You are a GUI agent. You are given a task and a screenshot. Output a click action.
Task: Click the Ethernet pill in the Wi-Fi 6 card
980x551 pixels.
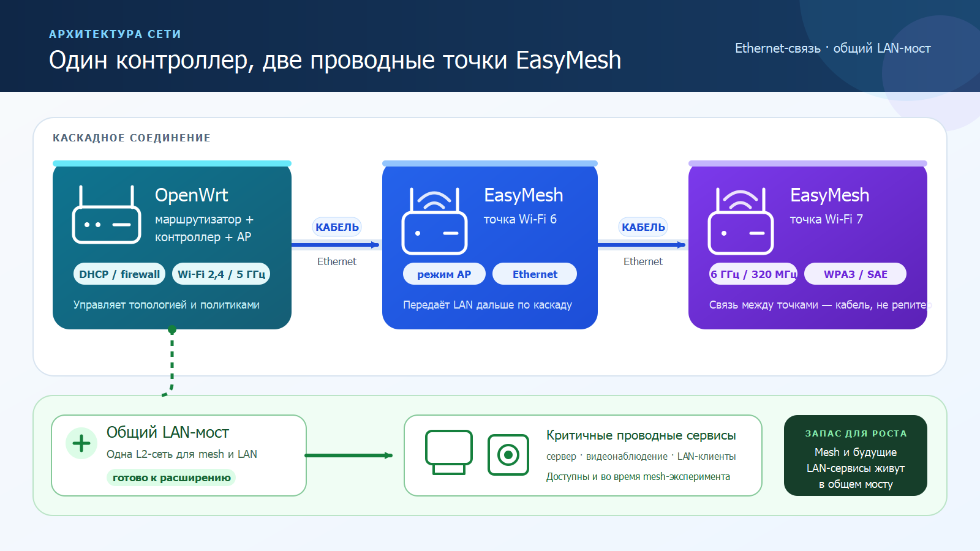[x=535, y=274]
